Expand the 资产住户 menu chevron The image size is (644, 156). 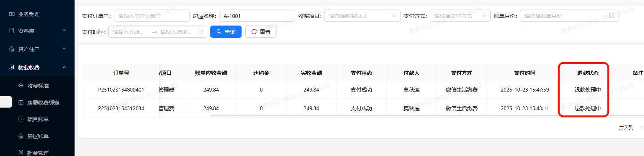[x=64, y=49]
